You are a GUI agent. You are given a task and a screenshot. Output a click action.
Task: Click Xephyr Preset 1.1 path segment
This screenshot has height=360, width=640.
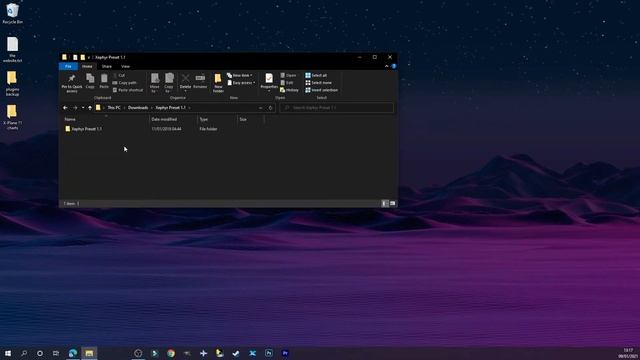pos(171,108)
